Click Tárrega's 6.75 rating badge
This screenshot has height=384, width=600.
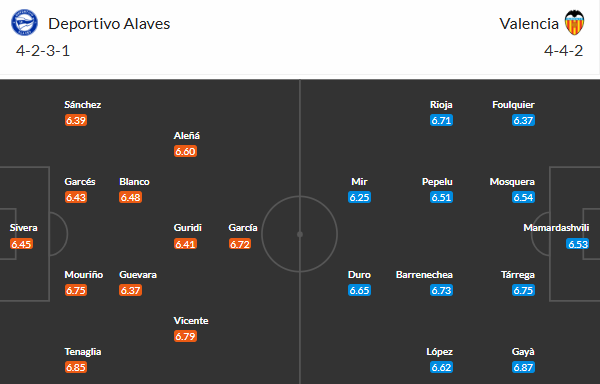click(523, 290)
